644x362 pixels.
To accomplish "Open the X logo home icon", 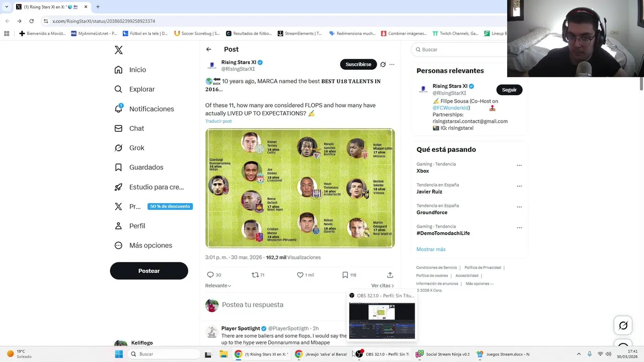I will [119, 50].
